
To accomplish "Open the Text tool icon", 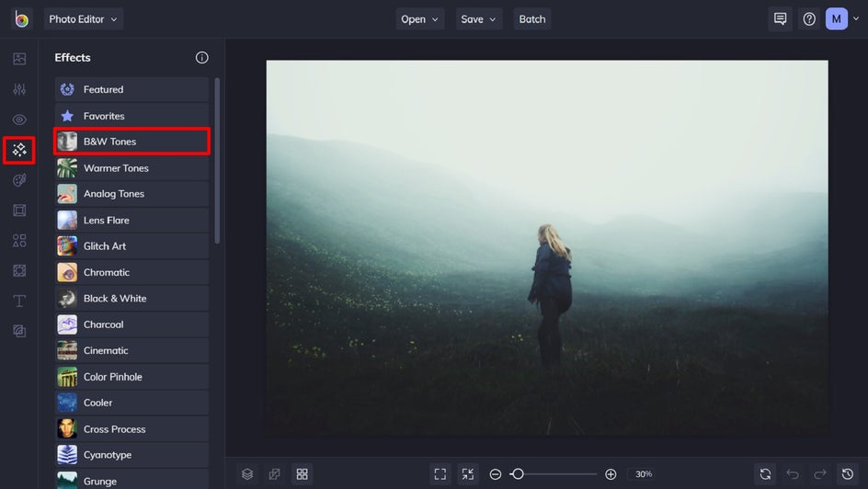I will pos(19,301).
